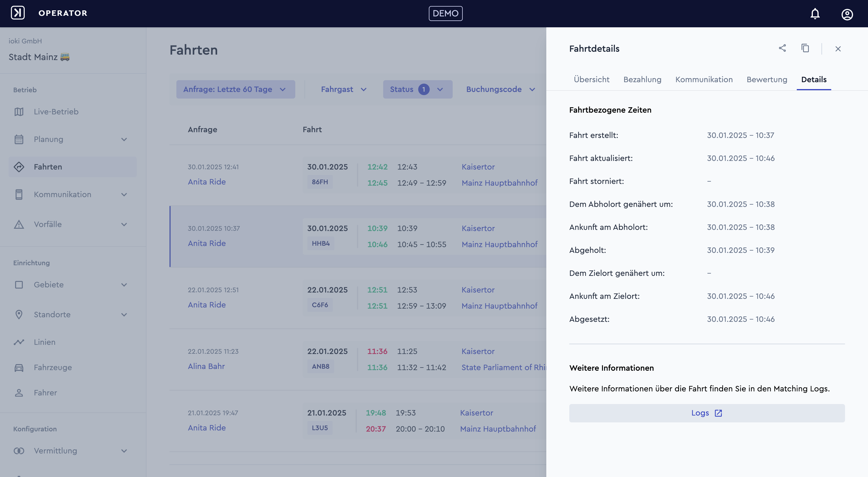Switch to the Bezahlung tab
Viewport: 868px width, 477px height.
point(642,80)
